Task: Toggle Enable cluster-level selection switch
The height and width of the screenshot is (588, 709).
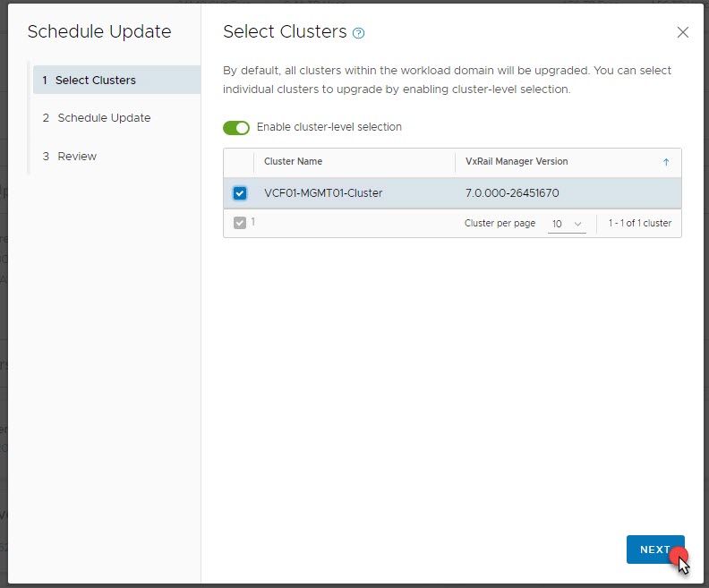Action: (x=236, y=127)
